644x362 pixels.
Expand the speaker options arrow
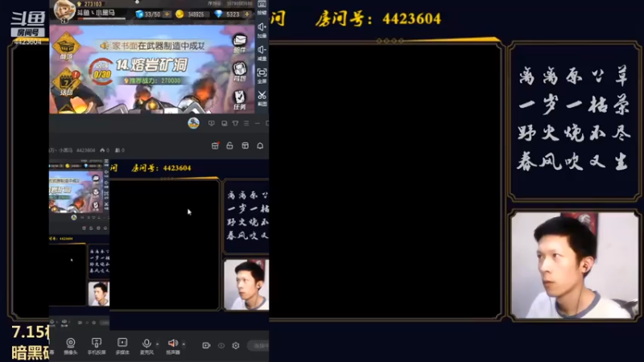click(x=184, y=344)
